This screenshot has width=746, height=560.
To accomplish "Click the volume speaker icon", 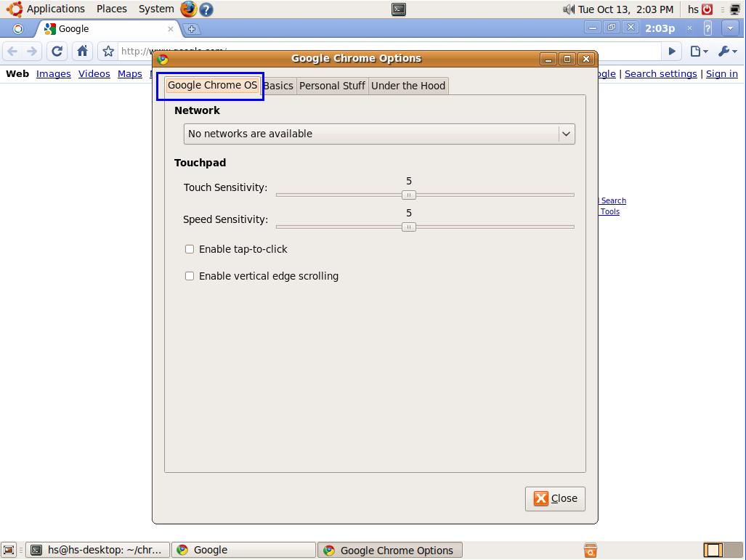I will coord(569,9).
